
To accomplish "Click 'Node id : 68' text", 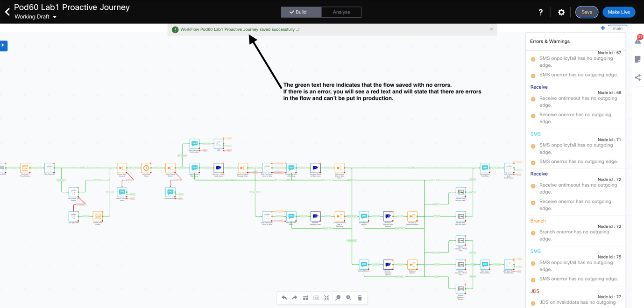I will [609, 92].
